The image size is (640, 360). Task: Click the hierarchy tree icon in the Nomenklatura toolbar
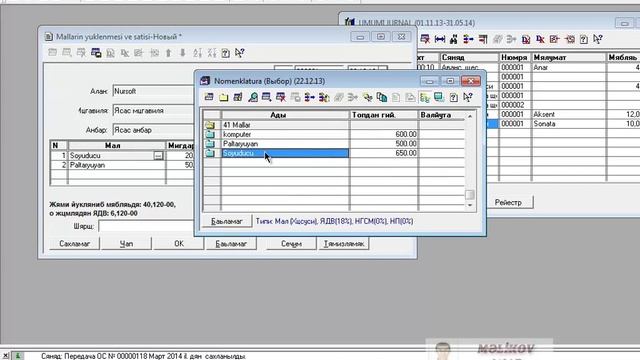point(424,97)
